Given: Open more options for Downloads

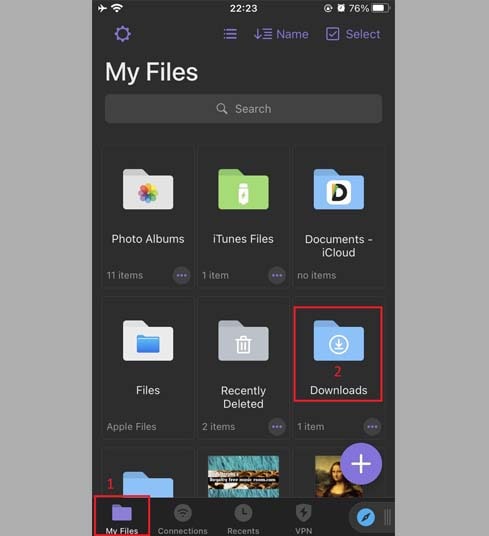Looking at the screenshot, I should coord(372,427).
